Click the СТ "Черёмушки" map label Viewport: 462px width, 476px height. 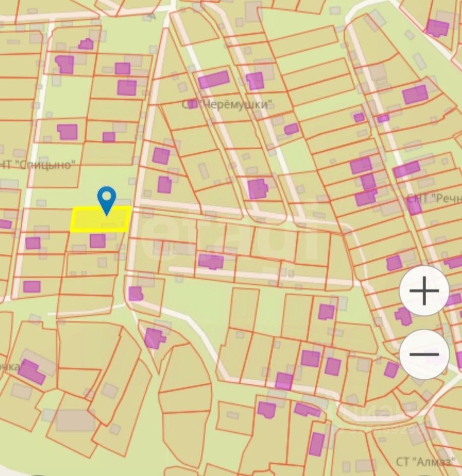pyautogui.click(x=227, y=105)
